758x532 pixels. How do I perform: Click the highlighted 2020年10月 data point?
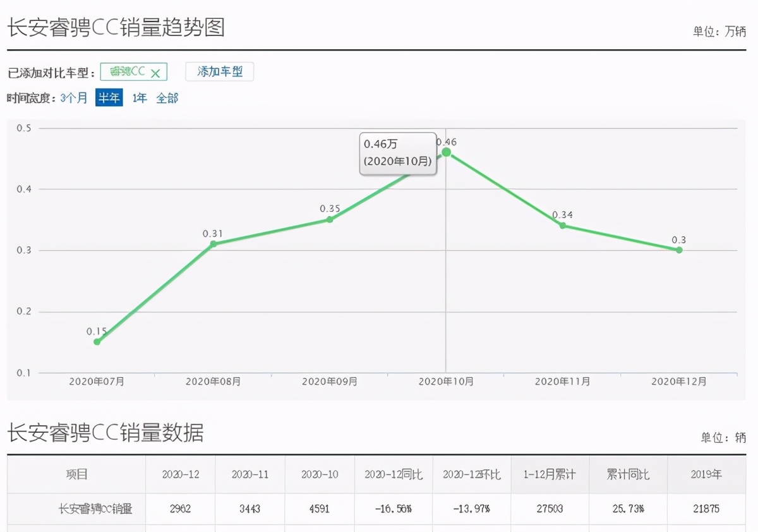tap(447, 152)
